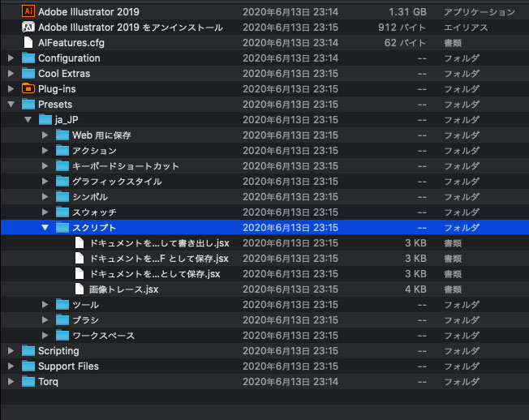Click the Cool Extras folder icon

28,74
